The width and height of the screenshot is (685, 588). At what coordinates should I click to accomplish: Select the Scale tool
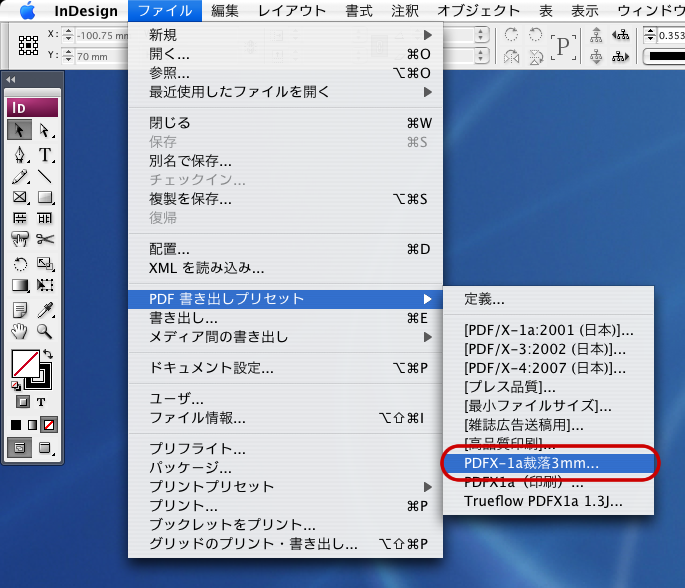coord(45,264)
